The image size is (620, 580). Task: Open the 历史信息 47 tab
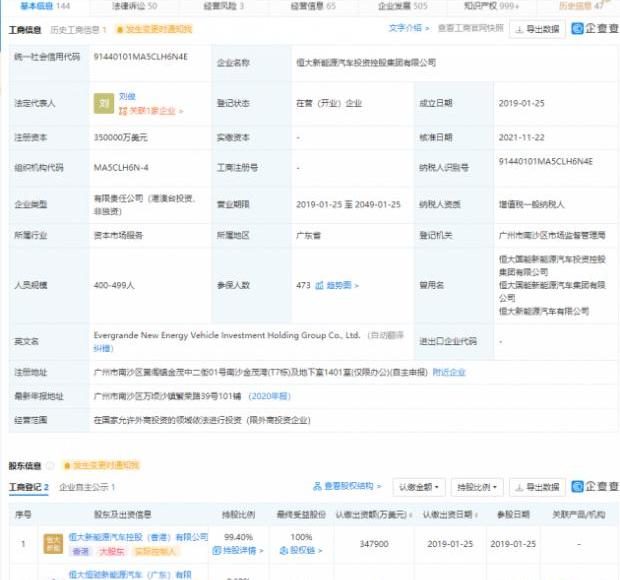[581, 6]
